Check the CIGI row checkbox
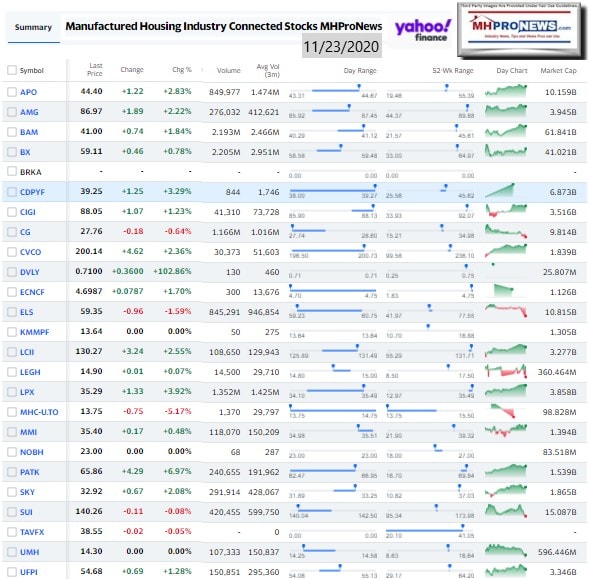 coord(12,212)
